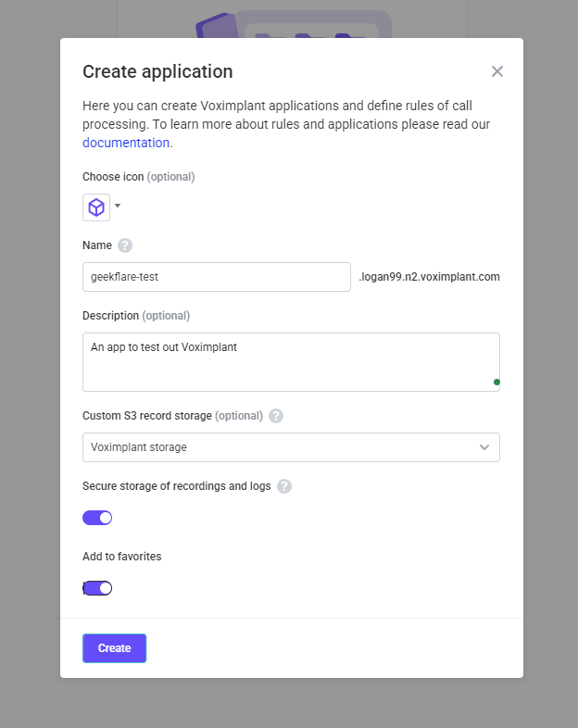The width and height of the screenshot is (578, 728).
Task: Click the purple cube application icon
Action: coord(96,207)
